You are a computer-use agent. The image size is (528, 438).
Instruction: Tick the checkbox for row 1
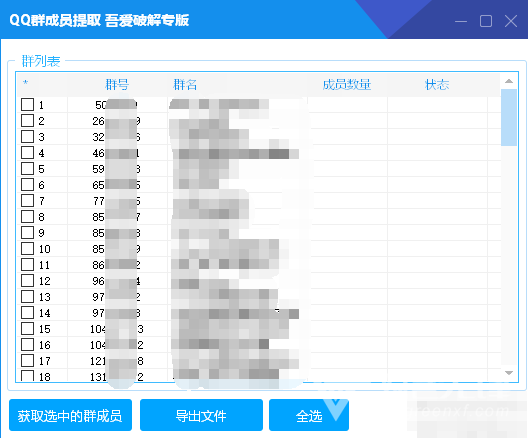(27, 105)
